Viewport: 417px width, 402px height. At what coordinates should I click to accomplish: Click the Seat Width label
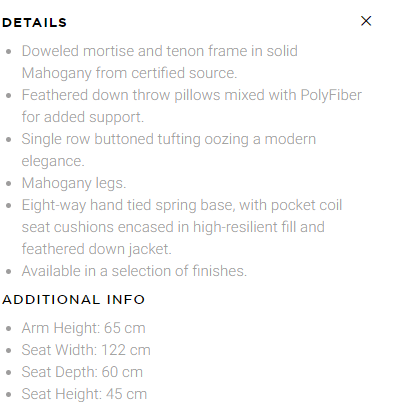[x=59, y=350]
